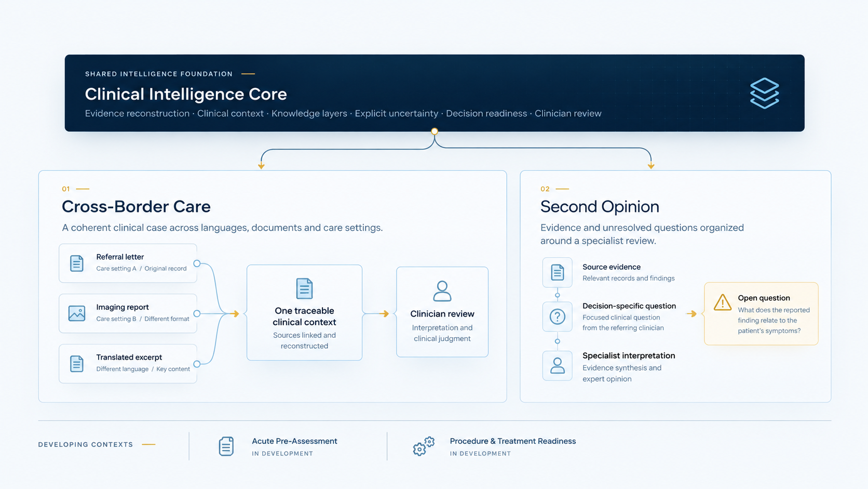Open the Clinician review box
The height and width of the screenshot is (489, 868).
click(x=442, y=312)
